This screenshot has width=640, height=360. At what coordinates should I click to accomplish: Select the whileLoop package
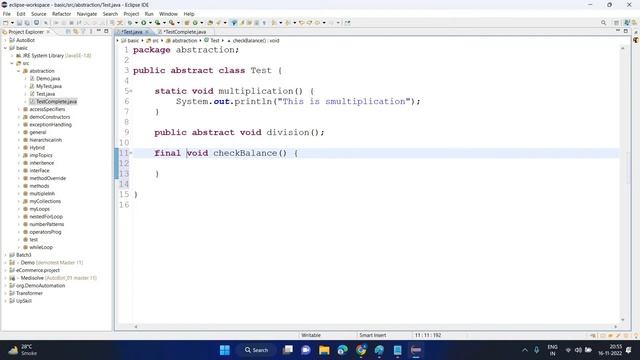(41, 247)
